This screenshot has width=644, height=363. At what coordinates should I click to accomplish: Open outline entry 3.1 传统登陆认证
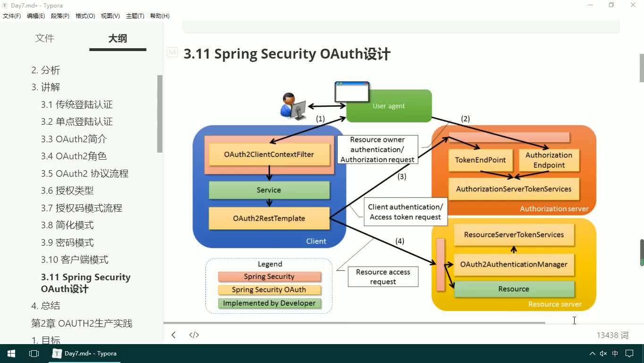click(77, 104)
